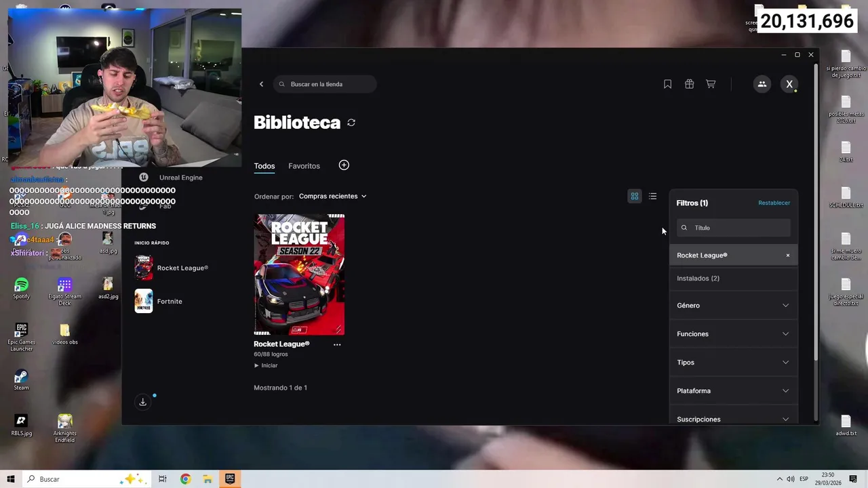
Task: Click the Mostrando 1 de 1 text
Action: click(280, 388)
